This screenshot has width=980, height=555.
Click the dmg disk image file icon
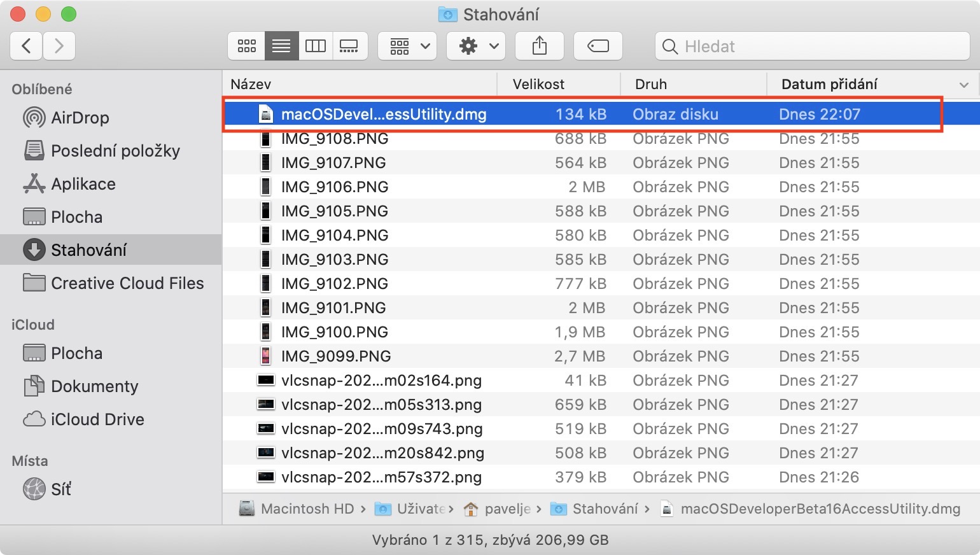(265, 115)
